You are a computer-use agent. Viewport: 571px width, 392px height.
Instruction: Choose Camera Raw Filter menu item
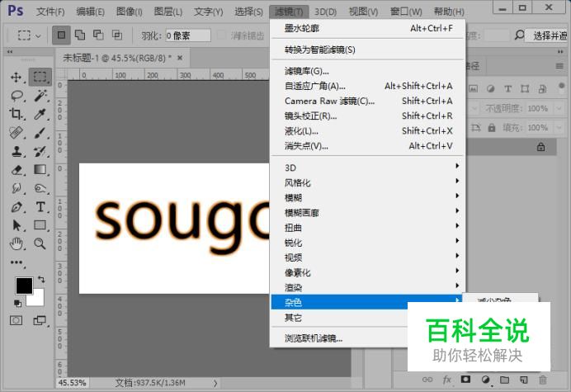click(368, 101)
